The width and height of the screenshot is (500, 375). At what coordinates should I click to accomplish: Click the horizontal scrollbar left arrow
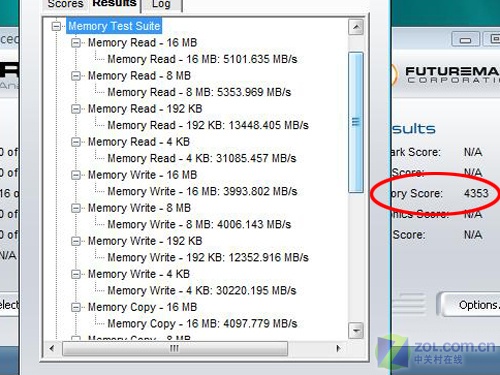[x=52, y=349]
